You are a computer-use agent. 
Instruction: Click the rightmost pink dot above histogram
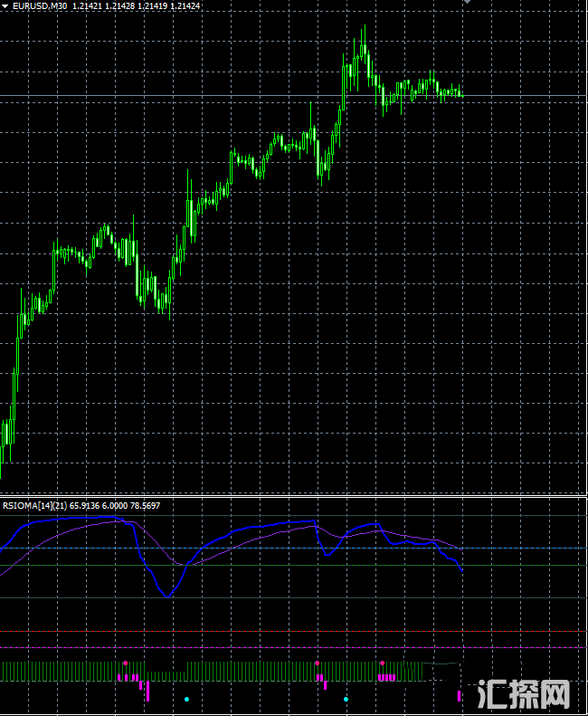pos(383,663)
